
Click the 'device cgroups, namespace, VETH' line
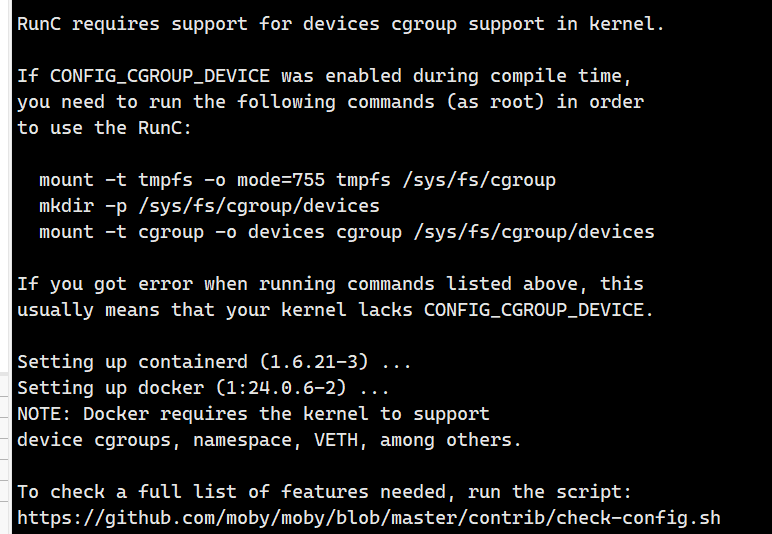click(x=269, y=440)
